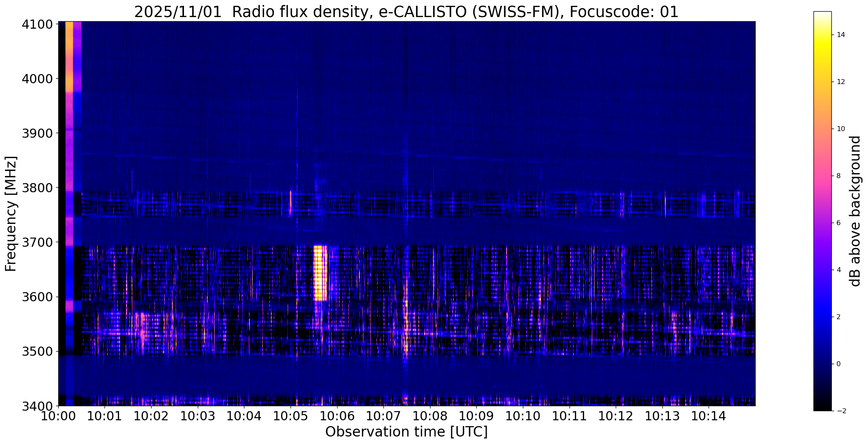Image resolution: width=868 pixels, height=444 pixels.
Task: Click the dB above background colorbar label
Action: pyautogui.click(x=856, y=211)
